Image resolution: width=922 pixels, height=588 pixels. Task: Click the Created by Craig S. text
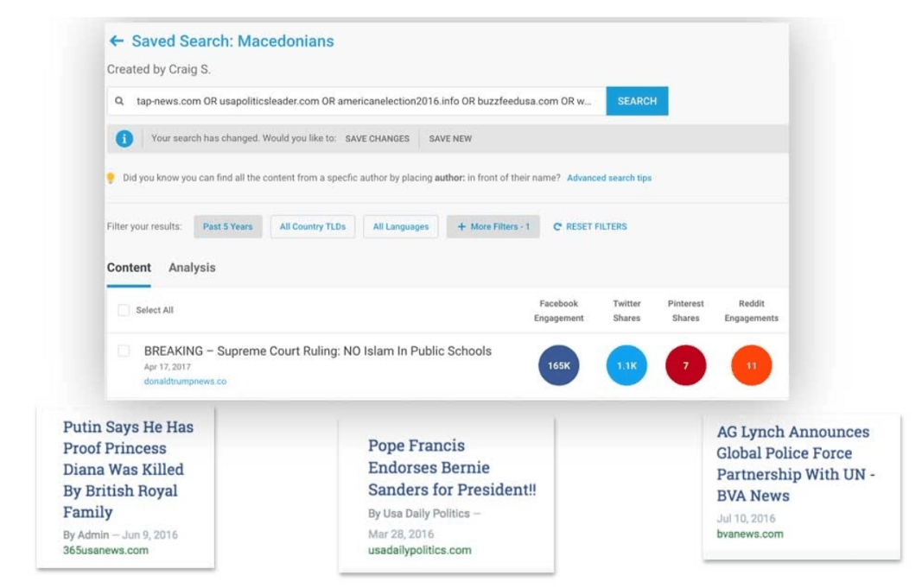pyautogui.click(x=159, y=69)
